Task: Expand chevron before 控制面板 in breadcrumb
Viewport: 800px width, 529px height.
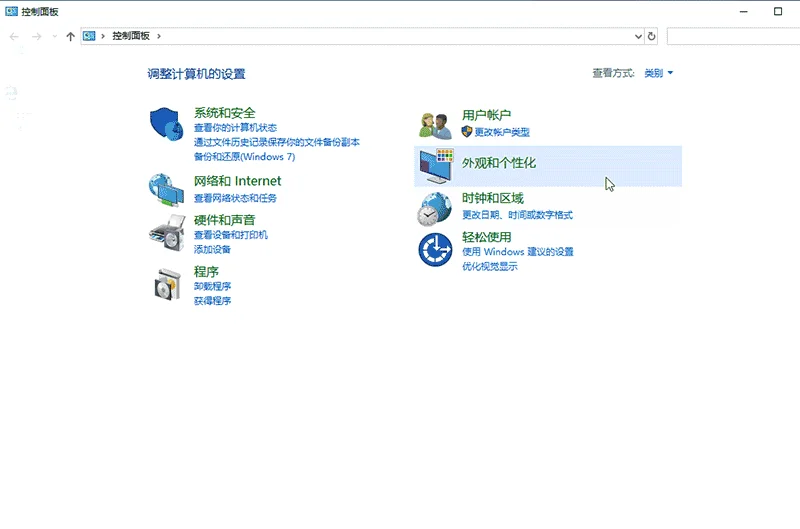Action: [103, 36]
